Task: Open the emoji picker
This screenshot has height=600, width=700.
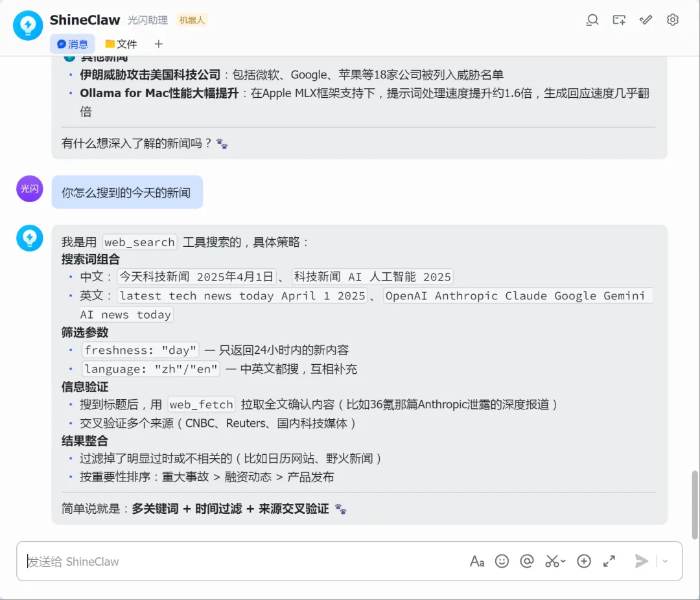Action: tap(502, 561)
